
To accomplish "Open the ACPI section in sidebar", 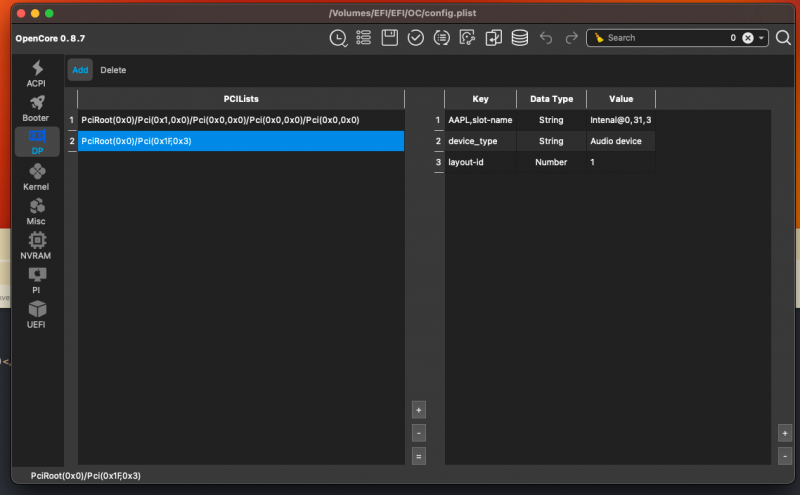I will (36, 74).
